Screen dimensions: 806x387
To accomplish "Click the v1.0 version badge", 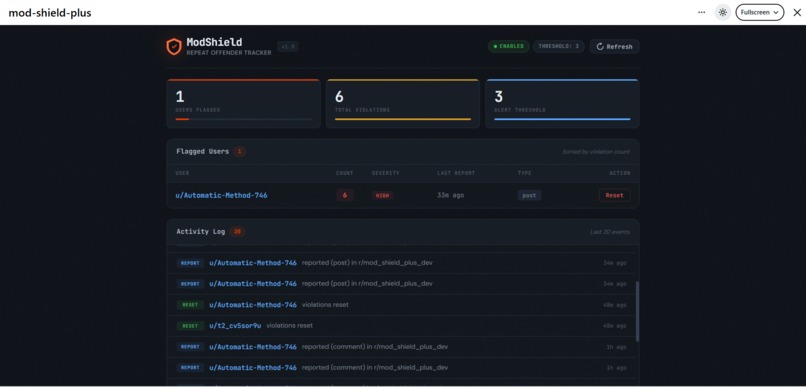I will point(288,47).
